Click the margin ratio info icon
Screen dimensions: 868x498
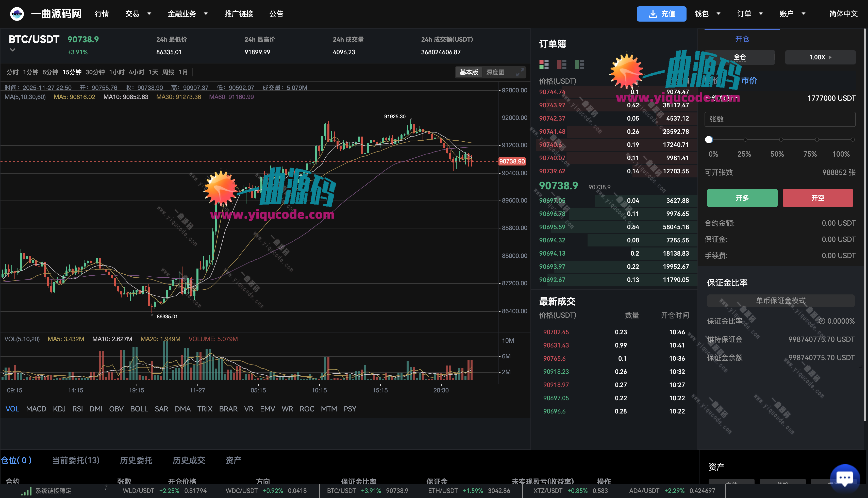(x=822, y=321)
